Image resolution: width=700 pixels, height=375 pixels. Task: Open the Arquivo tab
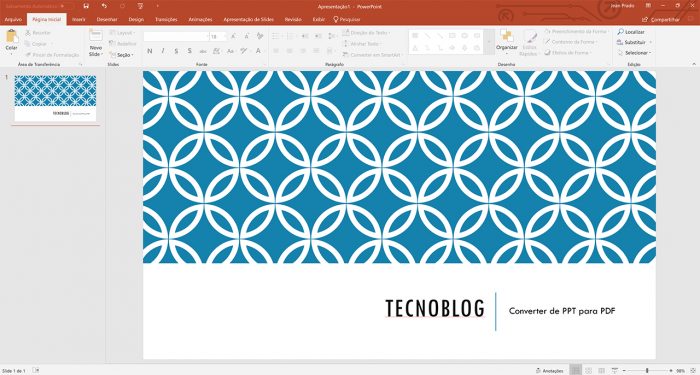click(13, 20)
